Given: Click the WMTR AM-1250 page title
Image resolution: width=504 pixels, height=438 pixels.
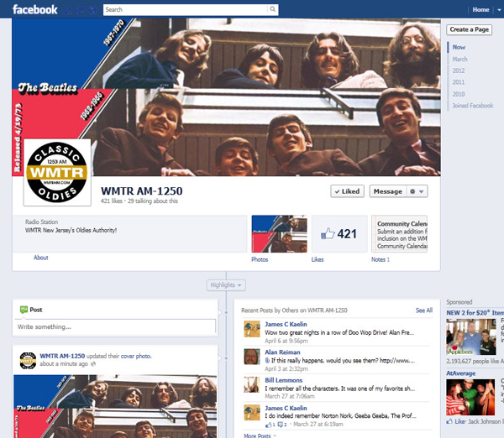Looking at the screenshot, I should point(142,191).
